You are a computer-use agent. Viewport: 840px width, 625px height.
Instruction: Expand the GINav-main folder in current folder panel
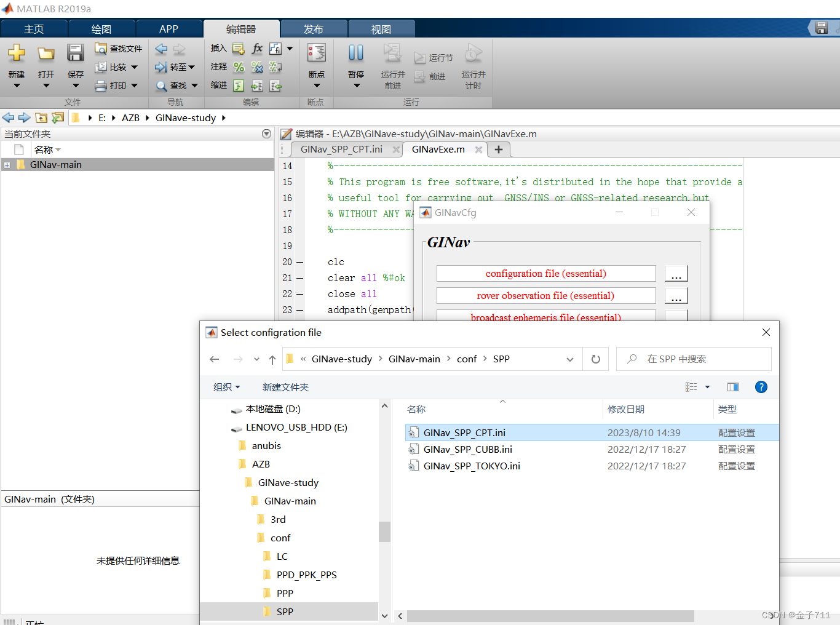pos(7,165)
